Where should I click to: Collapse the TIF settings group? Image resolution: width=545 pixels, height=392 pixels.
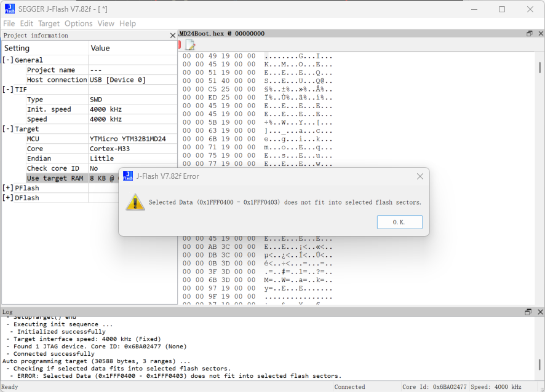pyautogui.click(x=8, y=90)
